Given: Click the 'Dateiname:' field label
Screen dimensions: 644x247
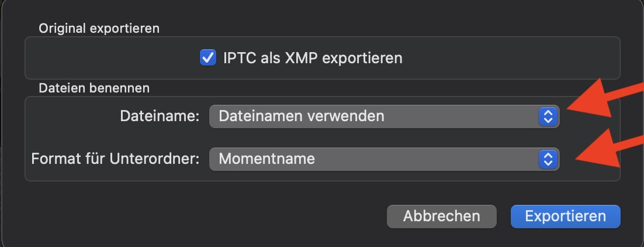Looking at the screenshot, I should click(160, 116).
